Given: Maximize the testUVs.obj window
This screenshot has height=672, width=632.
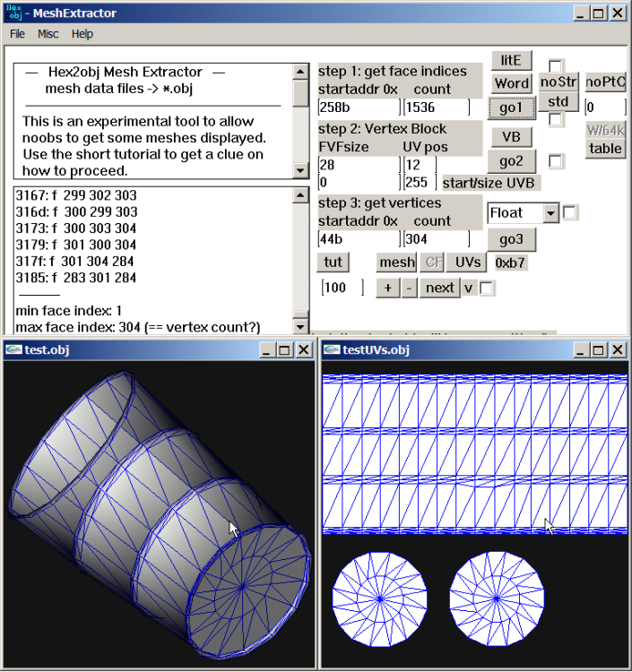Looking at the screenshot, I should (x=598, y=350).
